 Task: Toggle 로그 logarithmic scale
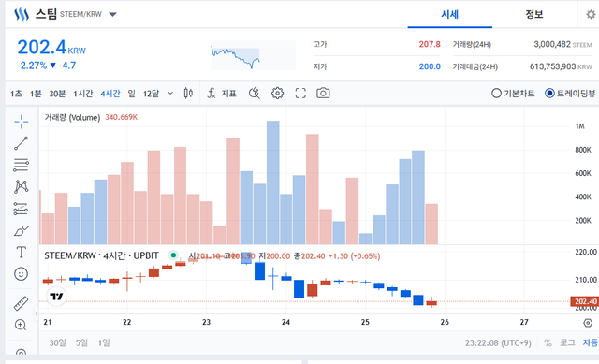(x=567, y=343)
